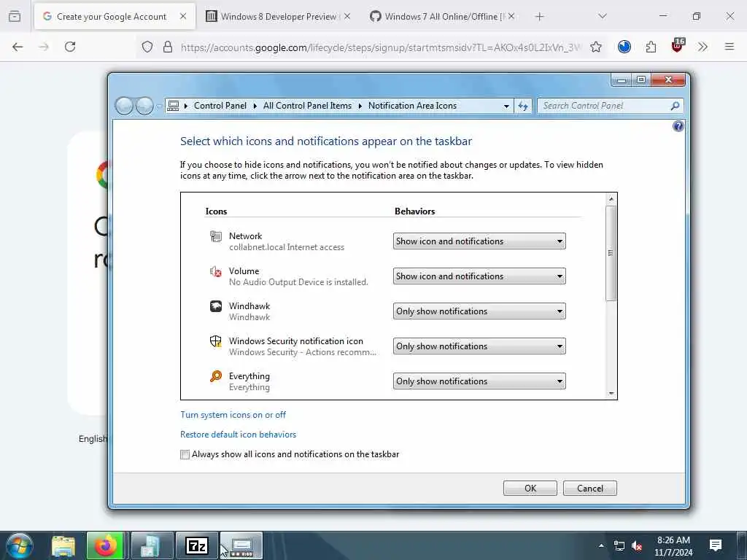The height and width of the screenshot is (560, 747).
Task: Open Volume behavior dropdown
Action: [x=479, y=276]
